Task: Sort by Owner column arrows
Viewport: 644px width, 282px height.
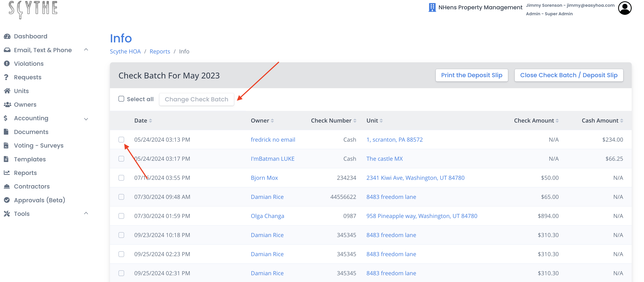Action: pos(272,121)
